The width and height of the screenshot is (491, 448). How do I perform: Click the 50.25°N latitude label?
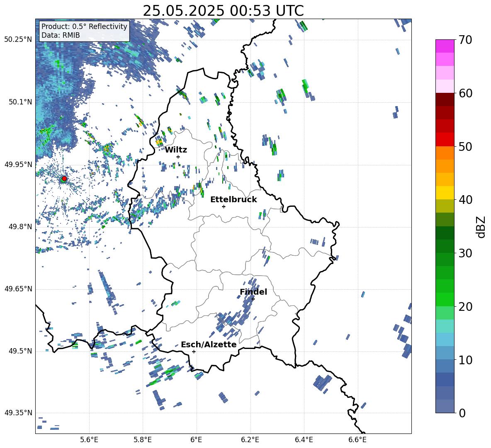click(x=18, y=40)
